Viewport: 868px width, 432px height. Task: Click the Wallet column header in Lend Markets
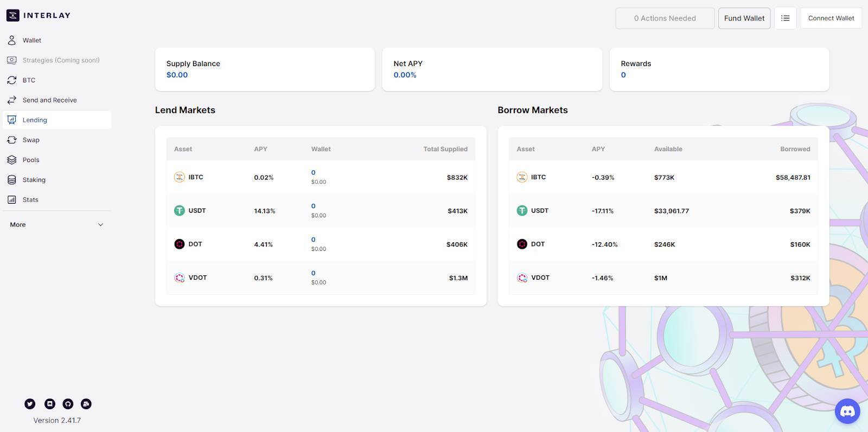321,149
